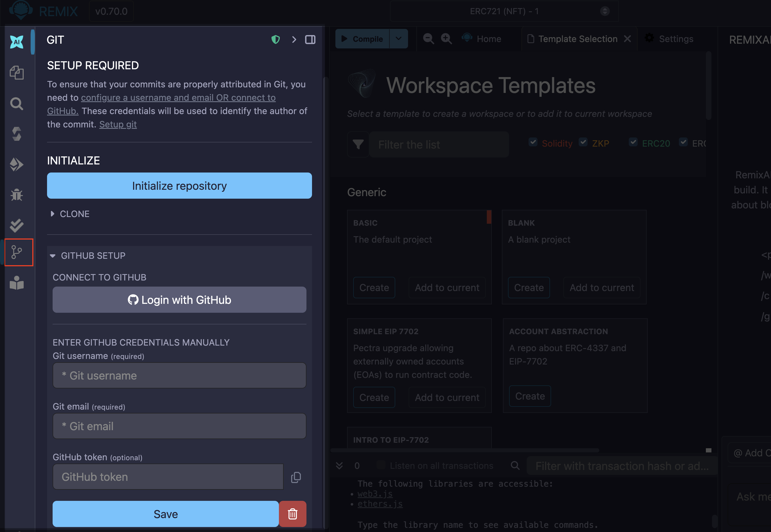The image size is (771, 532).
Task: Open the ERC721 (NFT) - 1 workspace dropdown
Action: click(504, 11)
